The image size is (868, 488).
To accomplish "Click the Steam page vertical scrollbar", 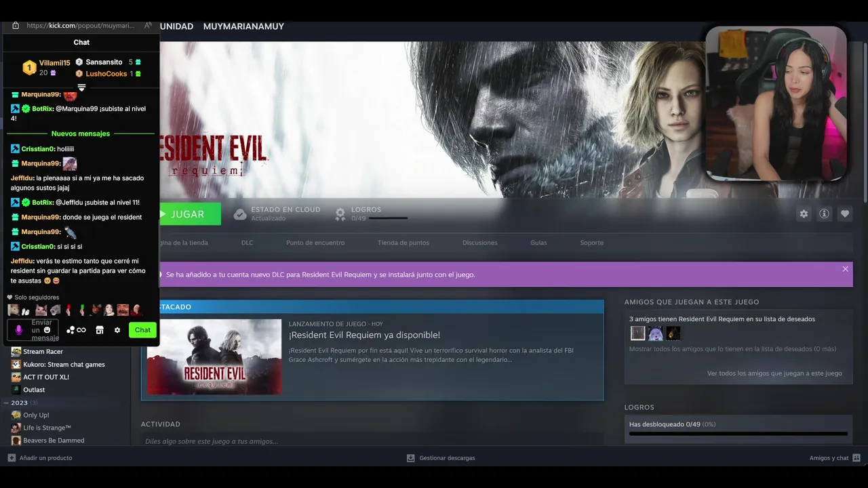I will pyautogui.click(x=865, y=122).
